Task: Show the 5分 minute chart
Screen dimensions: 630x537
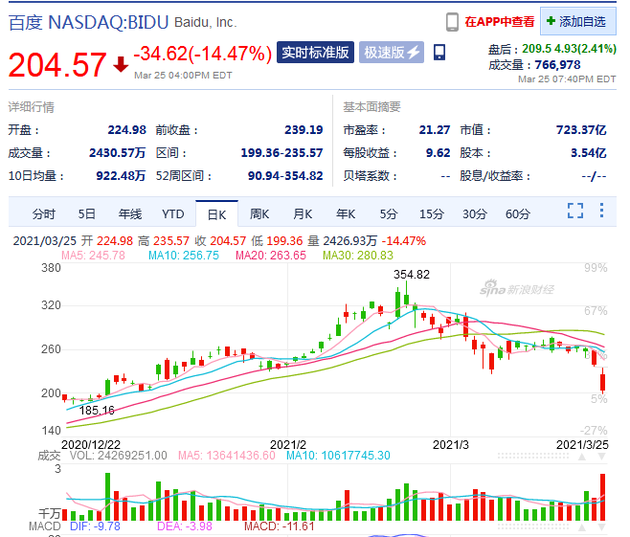Action: point(389,214)
